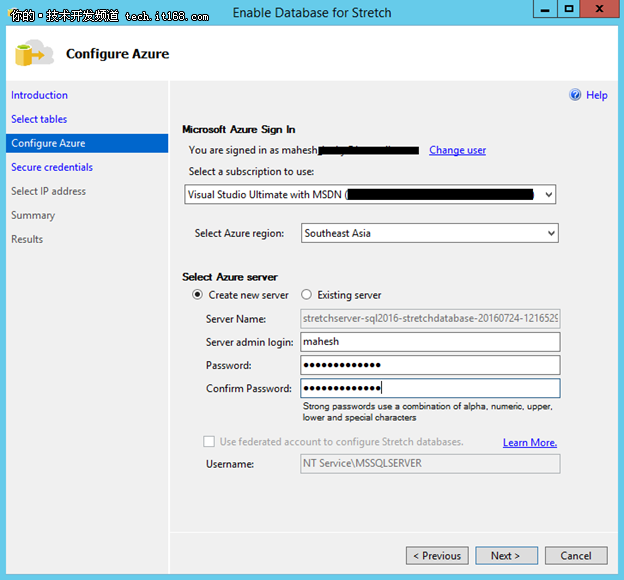Click the Next button
The height and width of the screenshot is (580, 624).
(506, 555)
